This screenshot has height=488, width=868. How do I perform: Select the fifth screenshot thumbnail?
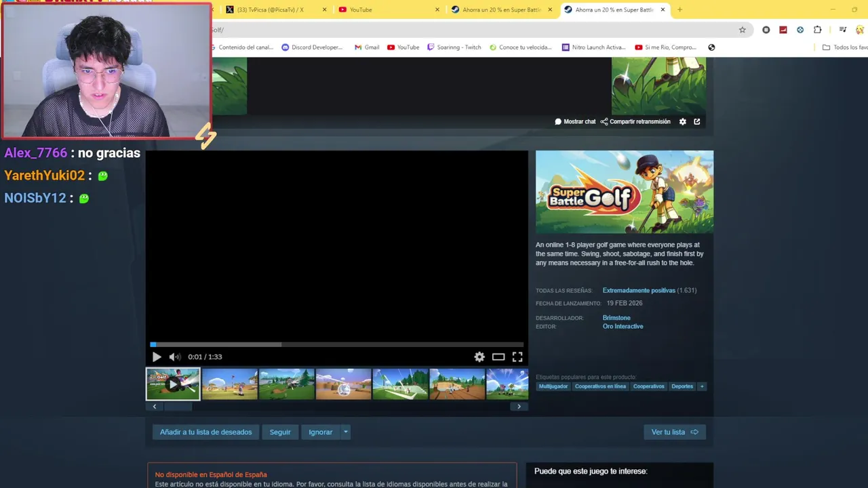(x=401, y=384)
